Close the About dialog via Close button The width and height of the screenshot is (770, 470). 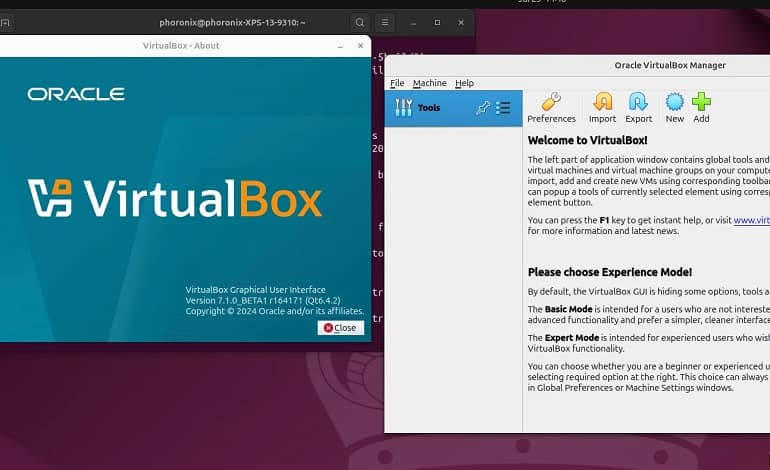341,328
